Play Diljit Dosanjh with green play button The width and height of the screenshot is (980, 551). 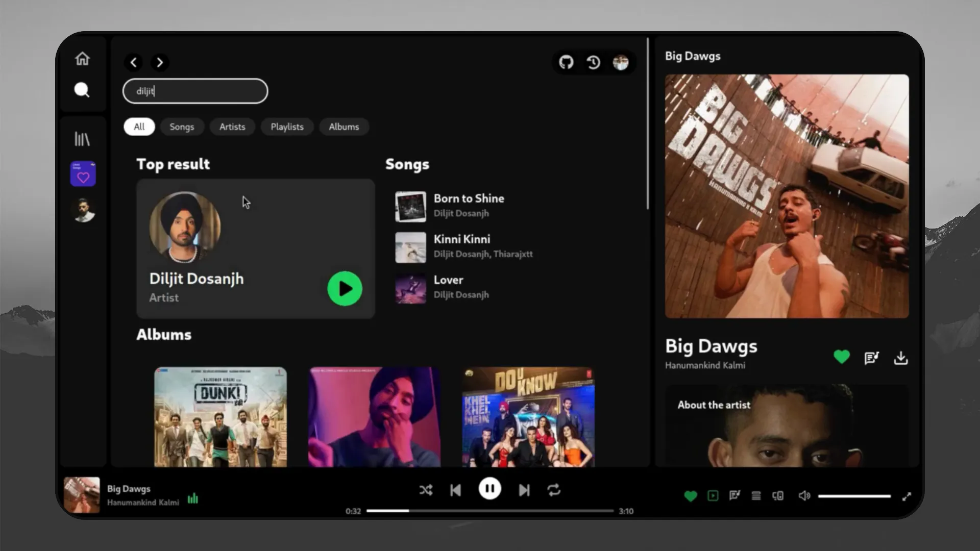click(345, 289)
